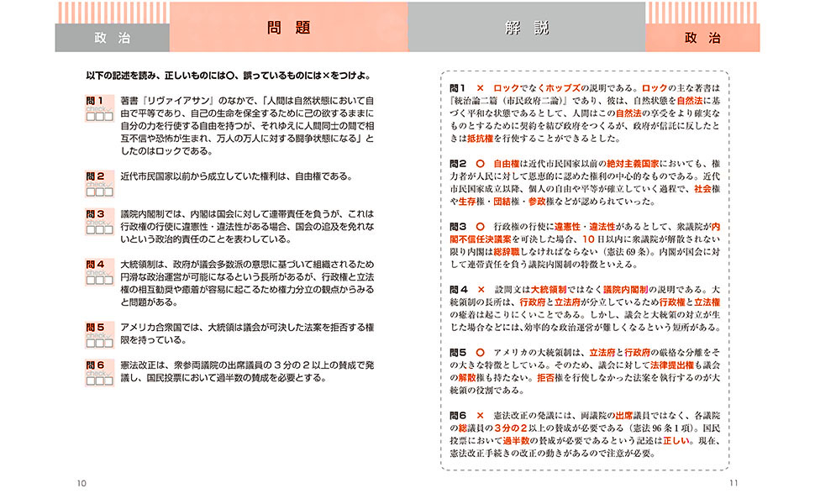815x504 pixels.
Task: Click the ○ mark beside 問5 in 解説
Action: click(481, 352)
